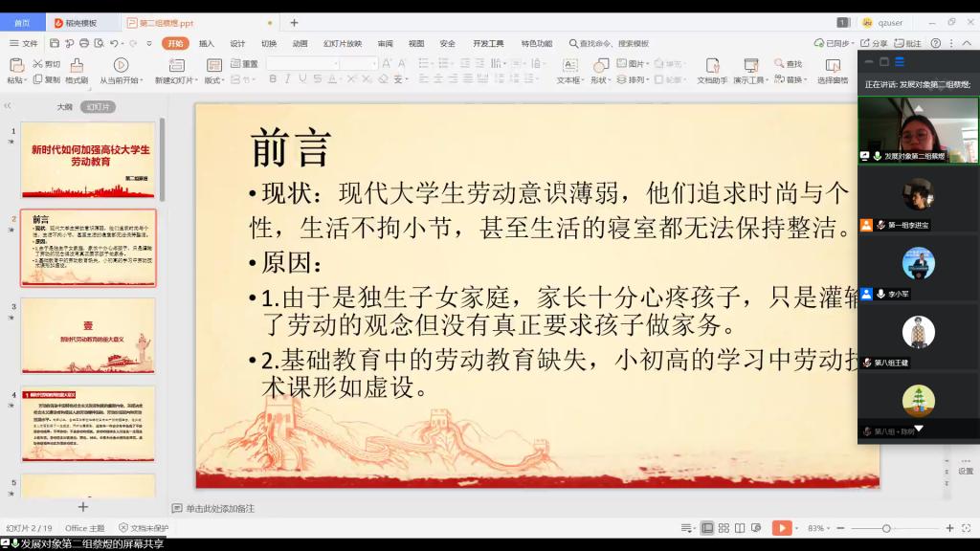Click the Share (分享) button
Image resolution: width=980 pixels, height=551 pixels.
coord(874,43)
